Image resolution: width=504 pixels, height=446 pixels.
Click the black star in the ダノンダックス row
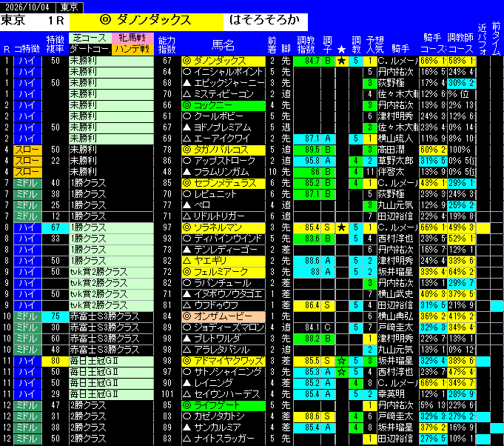click(341, 61)
